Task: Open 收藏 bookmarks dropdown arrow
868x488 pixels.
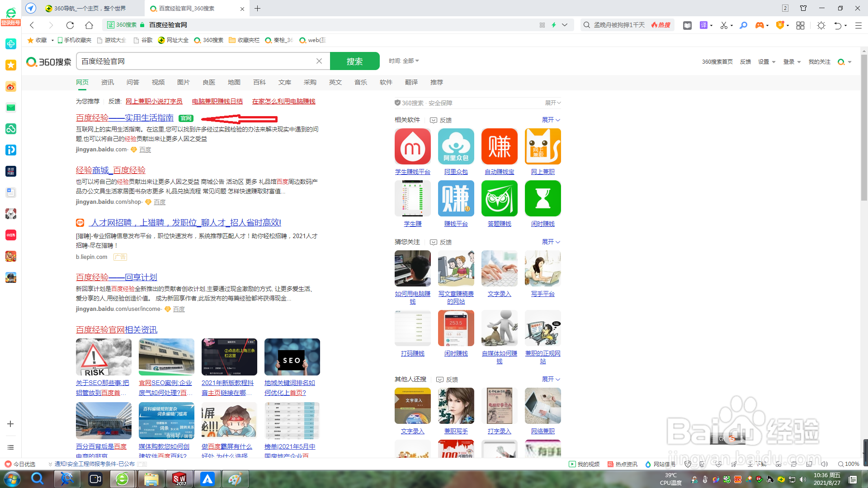Action: click(52, 40)
